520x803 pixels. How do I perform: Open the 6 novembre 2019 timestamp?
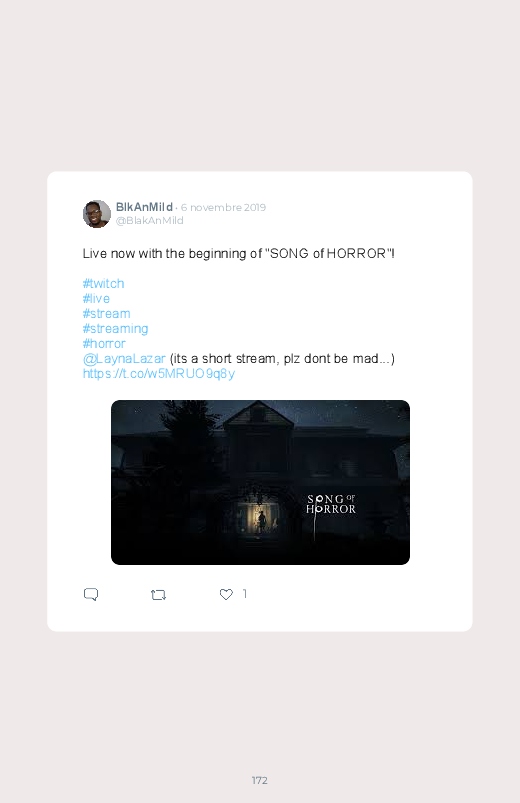(223, 207)
